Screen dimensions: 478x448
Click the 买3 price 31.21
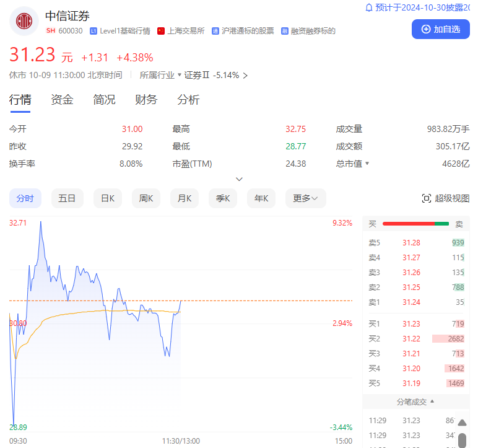coord(411,354)
